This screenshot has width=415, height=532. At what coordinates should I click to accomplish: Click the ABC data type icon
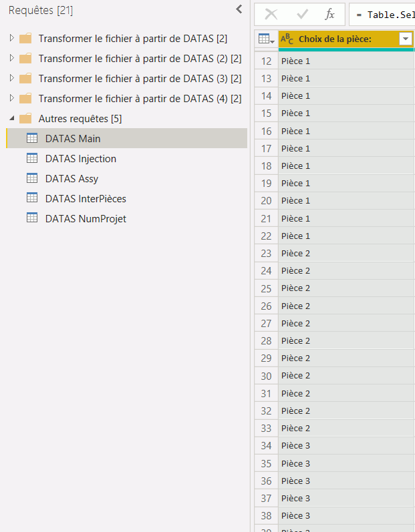click(287, 39)
